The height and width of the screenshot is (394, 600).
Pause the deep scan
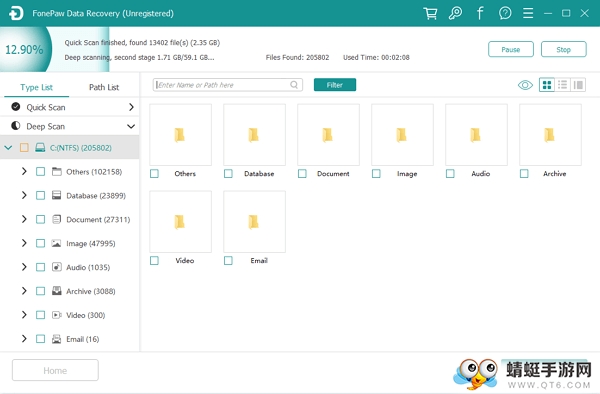(x=510, y=49)
